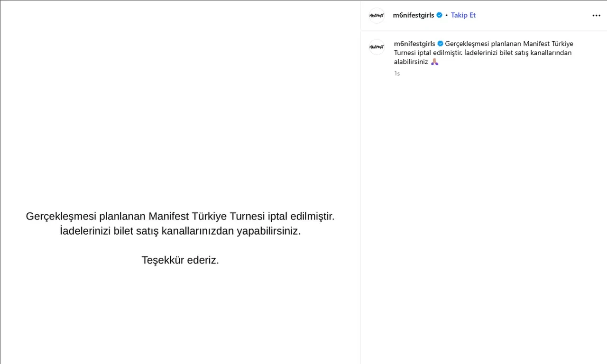This screenshot has width=607, height=364.
Task: Click the Takip Et follow link
Action: 463,15
